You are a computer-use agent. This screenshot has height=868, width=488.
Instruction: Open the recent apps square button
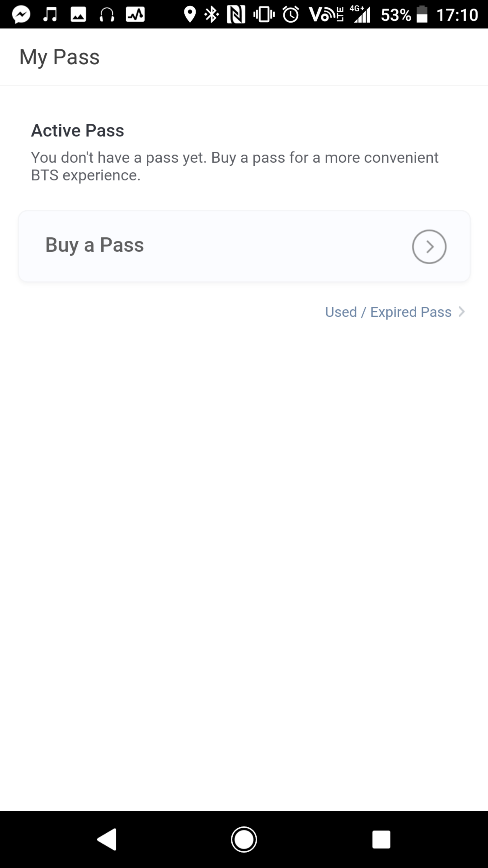(x=381, y=839)
